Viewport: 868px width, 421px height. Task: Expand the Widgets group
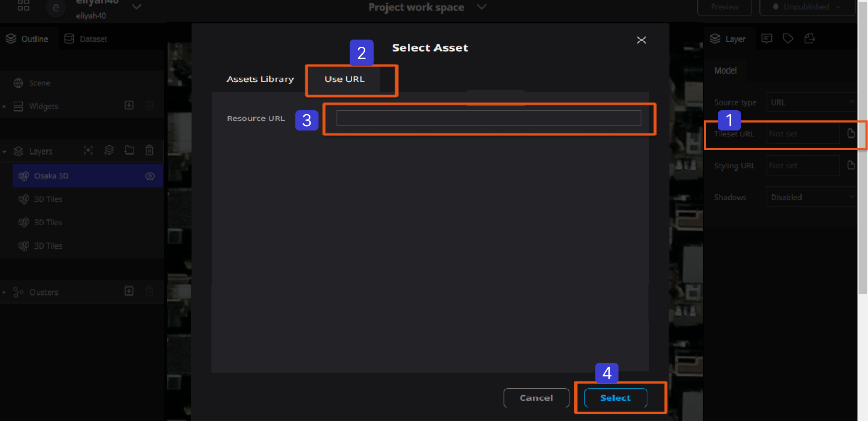coord(4,107)
